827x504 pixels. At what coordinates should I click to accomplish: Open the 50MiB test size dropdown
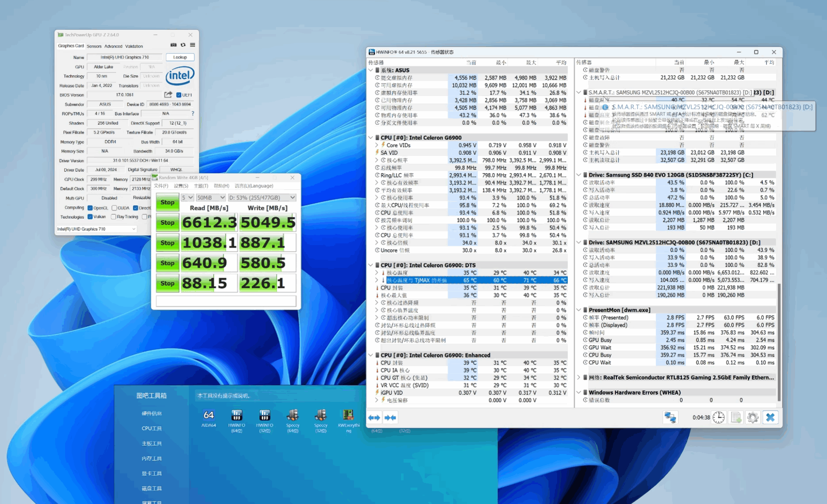click(x=211, y=197)
